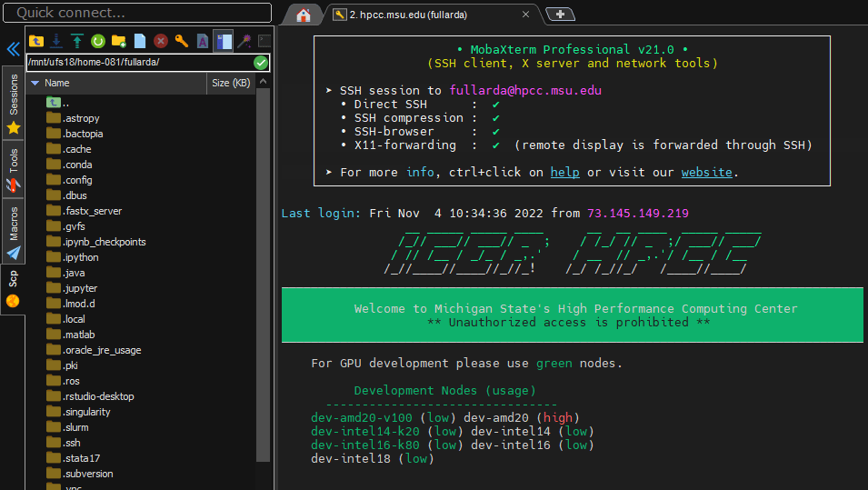The image size is (868, 490).
Task: Select the .singularity folder
Action: point(78,413)
